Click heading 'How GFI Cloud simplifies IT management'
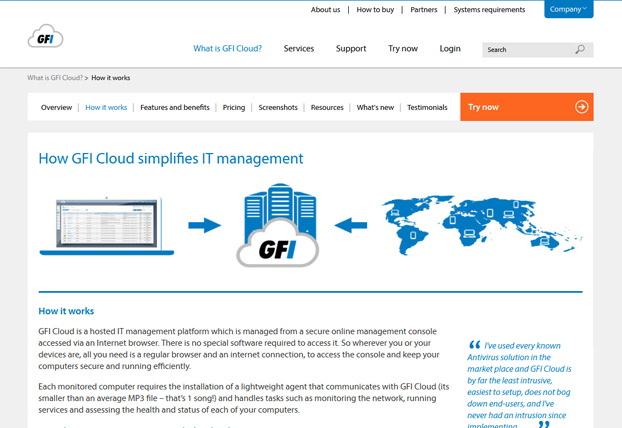The height and width of the screenshot is (428, 622). (x=171, y=158)
